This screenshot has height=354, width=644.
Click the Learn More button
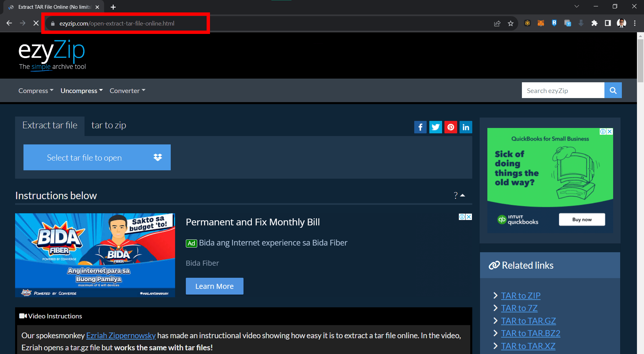click(x=214, y=286)
